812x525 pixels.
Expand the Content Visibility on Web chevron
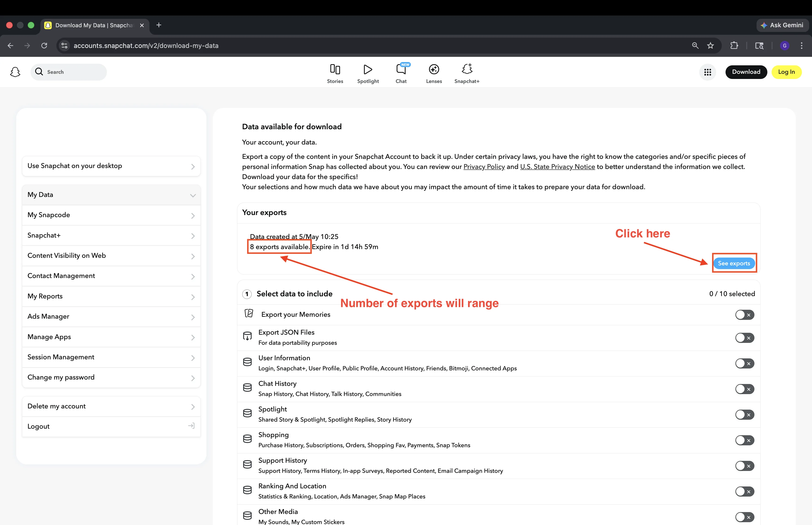click(193, 256)
